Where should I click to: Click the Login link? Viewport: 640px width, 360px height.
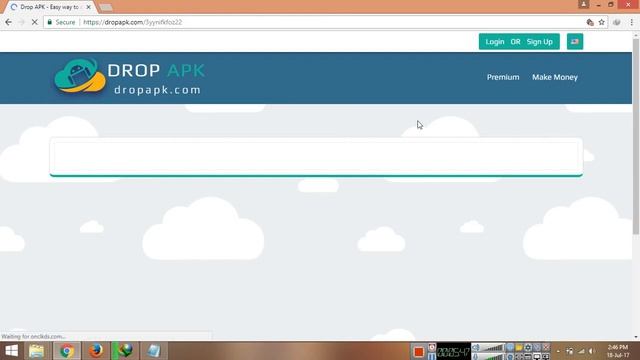[494, 42]
